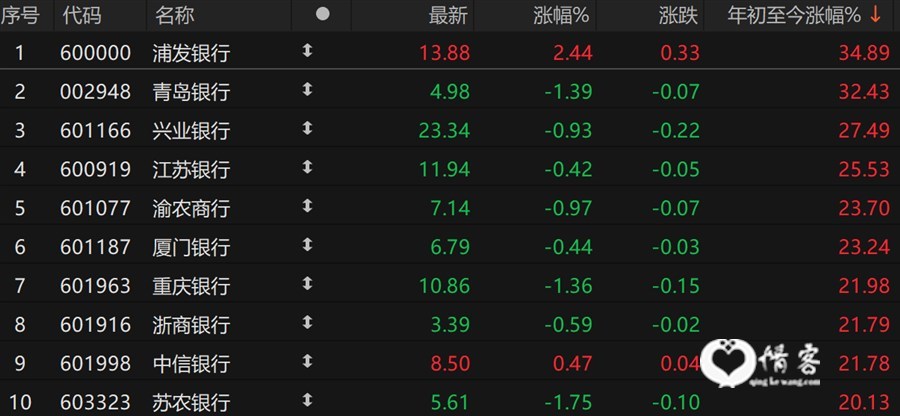Screen dimensions: 900x416
Task: Select stock code 600919
Action: [95, 169]
